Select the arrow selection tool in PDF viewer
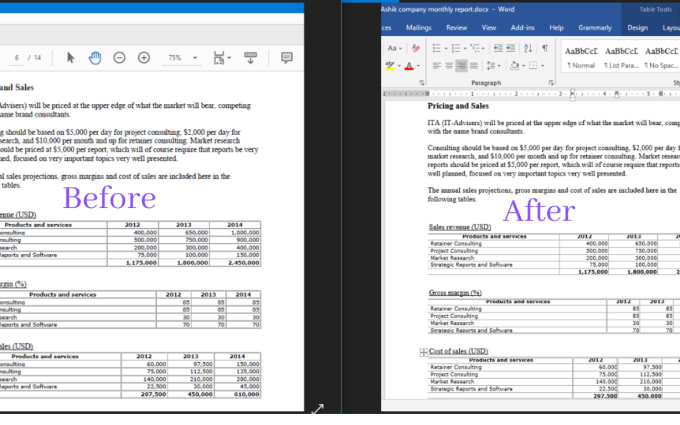This screenshot has width=680, height=425. coord(70,57)
